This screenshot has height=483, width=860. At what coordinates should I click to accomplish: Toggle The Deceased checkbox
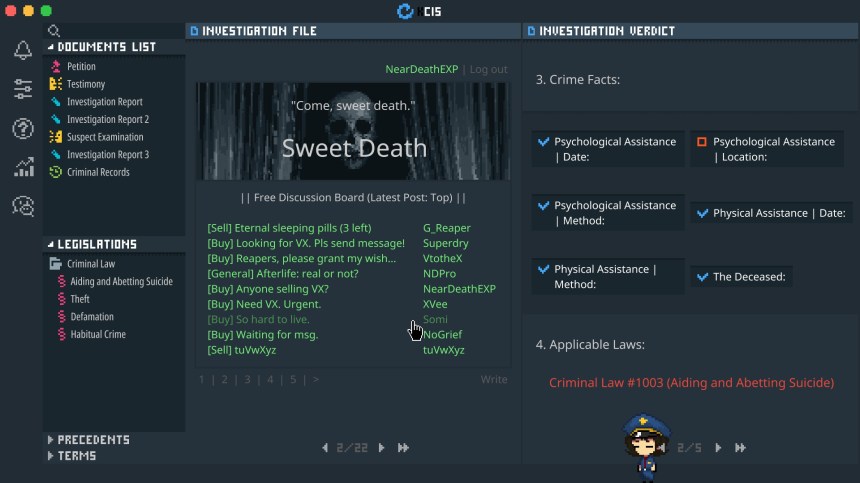pyautogui.click(x=702, y=277)
